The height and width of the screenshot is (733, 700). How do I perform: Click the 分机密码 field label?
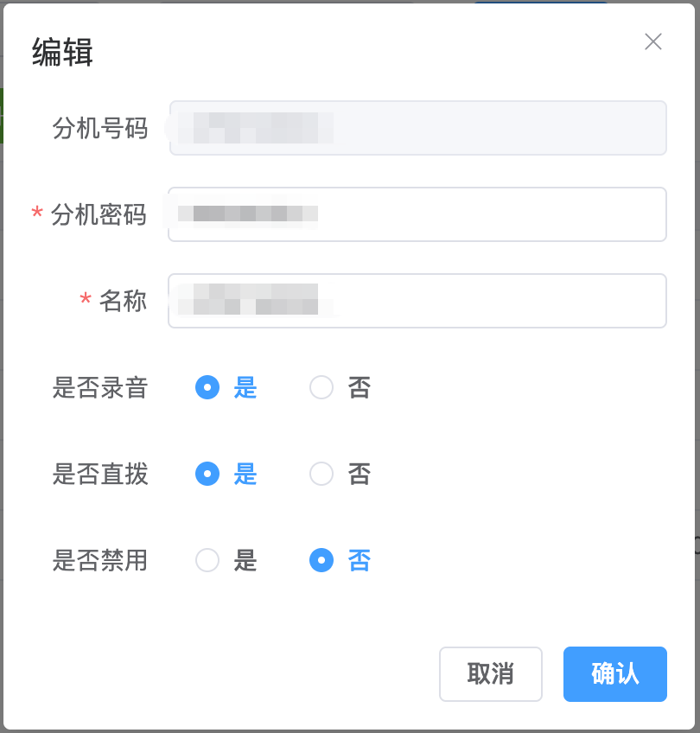pyautogui.click(x=99, y=214)
